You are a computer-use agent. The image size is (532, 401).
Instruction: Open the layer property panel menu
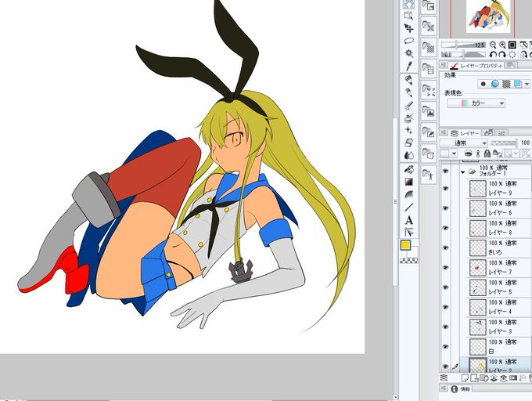click(444, 64)
